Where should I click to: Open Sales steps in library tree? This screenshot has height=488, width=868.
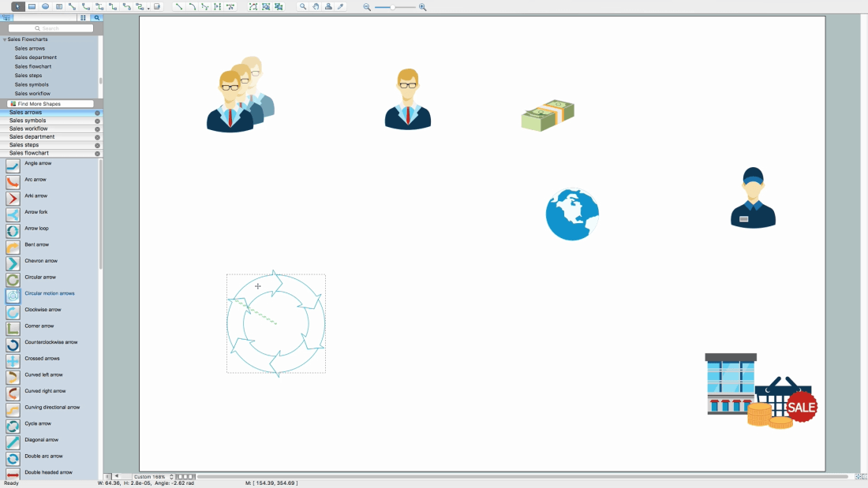coord(28,75)
